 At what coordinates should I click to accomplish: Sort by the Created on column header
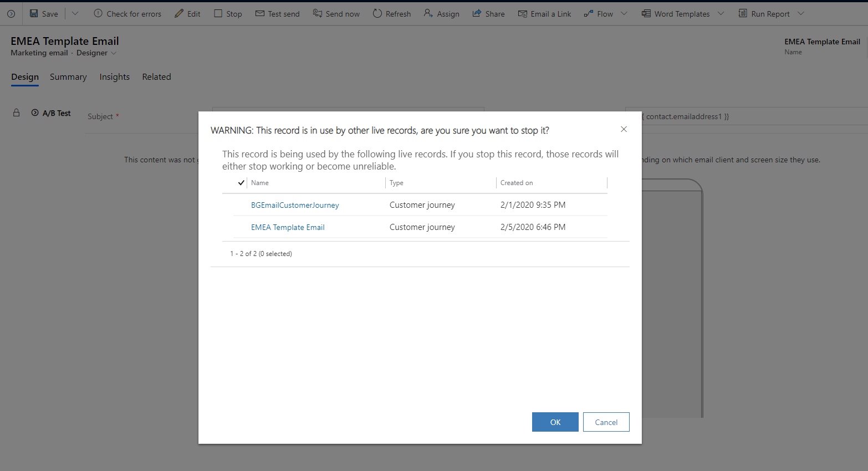517,183
